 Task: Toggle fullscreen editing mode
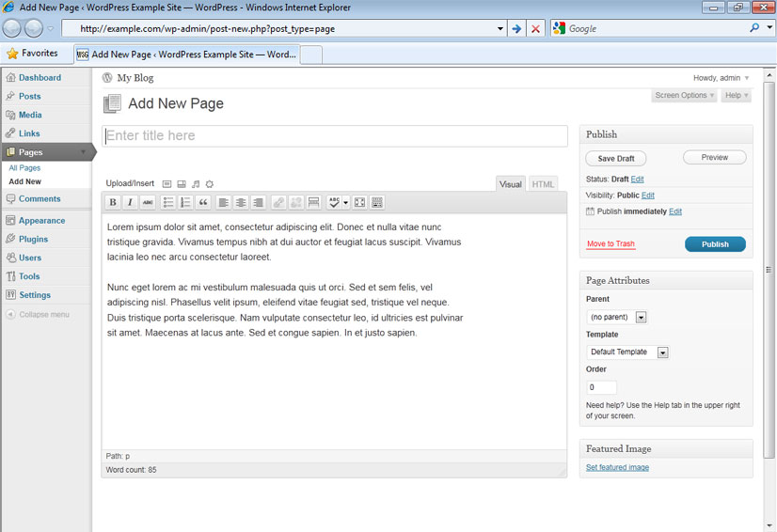359,202
